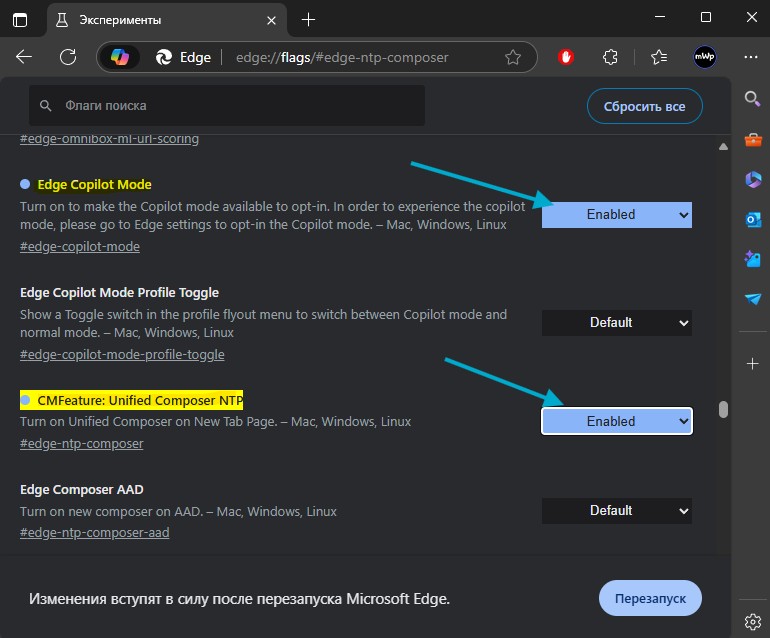Open the red ad blocker extension

pyautogui.click(x=566, y=57)
